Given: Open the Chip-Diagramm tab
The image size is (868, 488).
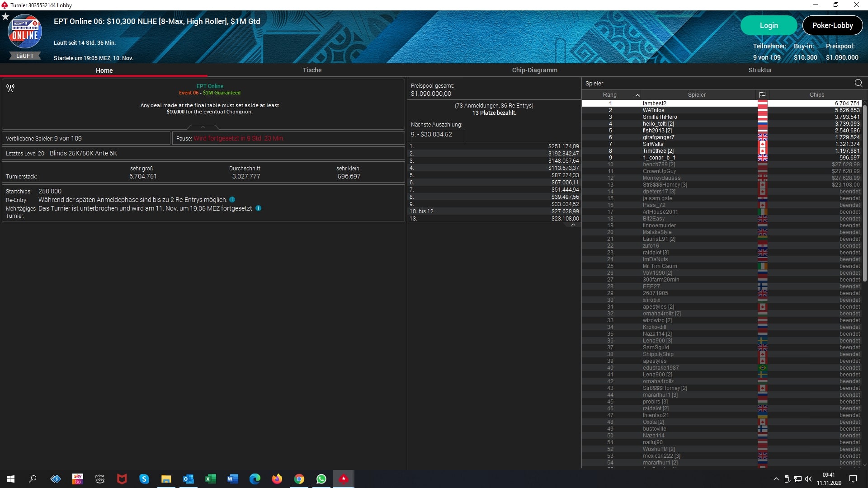Looking at the screenshot, I should tap(534, 70).
